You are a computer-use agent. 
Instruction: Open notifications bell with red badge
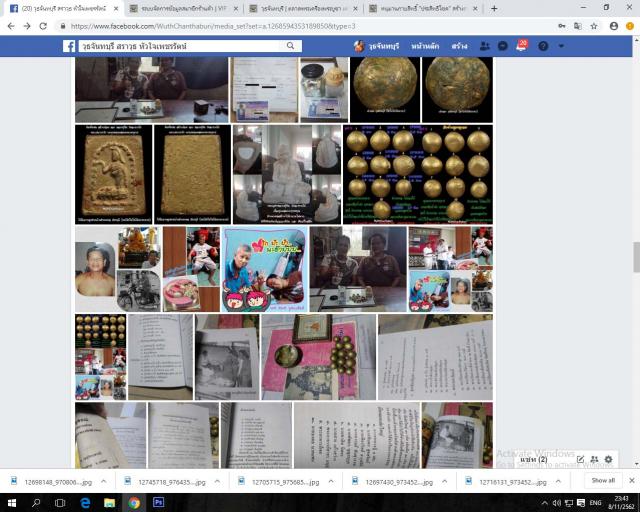coord(522,45)
